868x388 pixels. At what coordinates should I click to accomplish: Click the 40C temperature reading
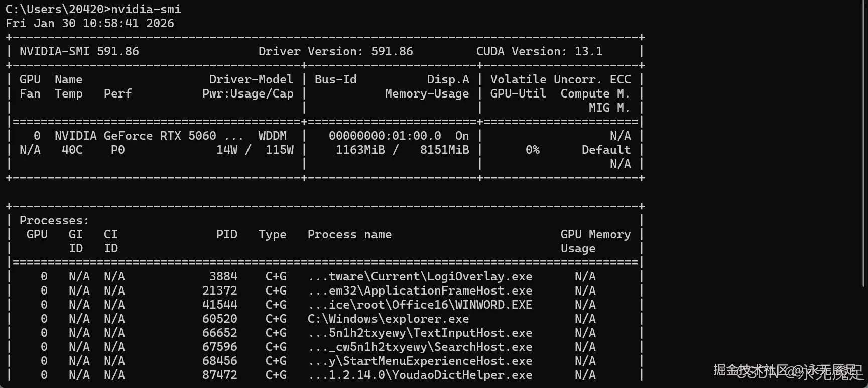pyautogui.click(x=72, y=150)
